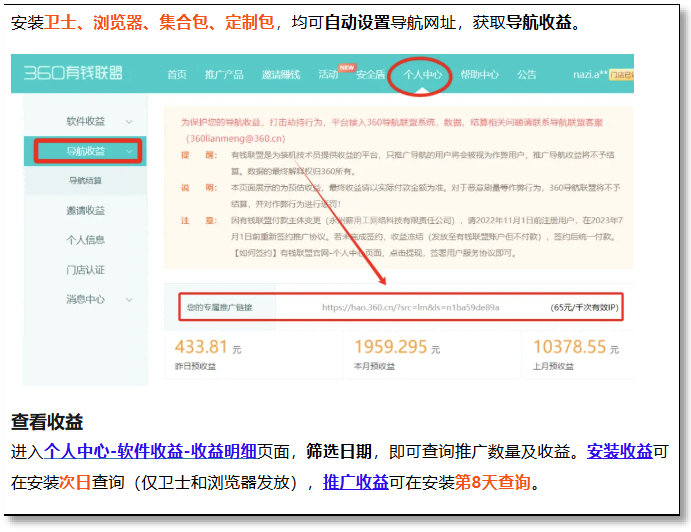
Task: Open 门店认证 in the sidebar
Action: (x=85, y=270)
